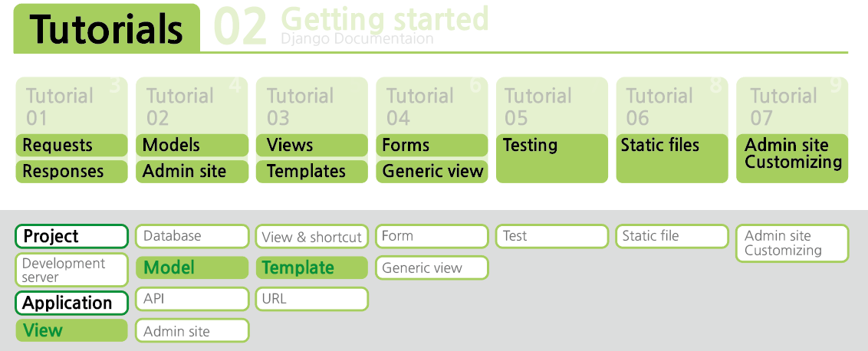Click the Tutorials header tab

[107, 28]
